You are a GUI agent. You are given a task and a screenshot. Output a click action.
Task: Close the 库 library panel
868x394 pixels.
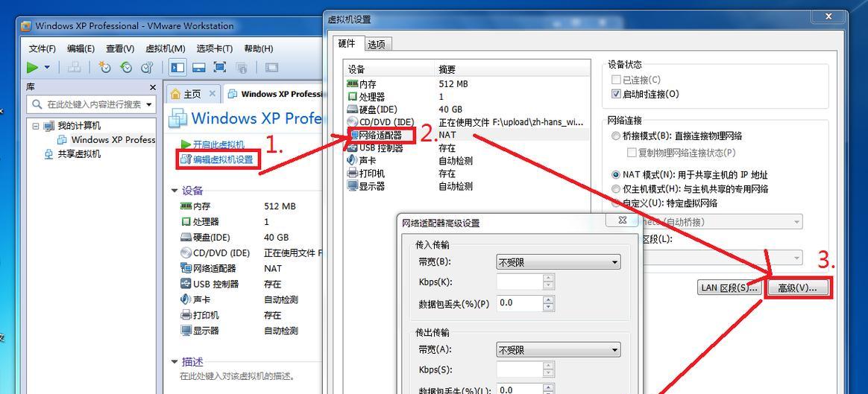pyautogui.click(x=153, y=87)
